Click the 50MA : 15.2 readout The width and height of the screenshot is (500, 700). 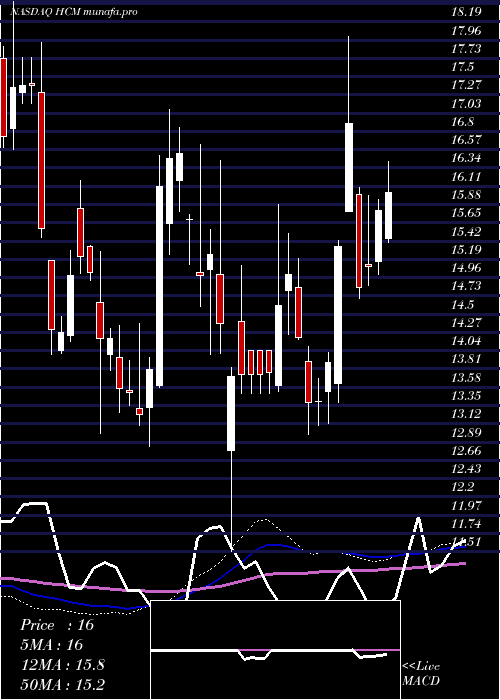(x=62, y=685)
